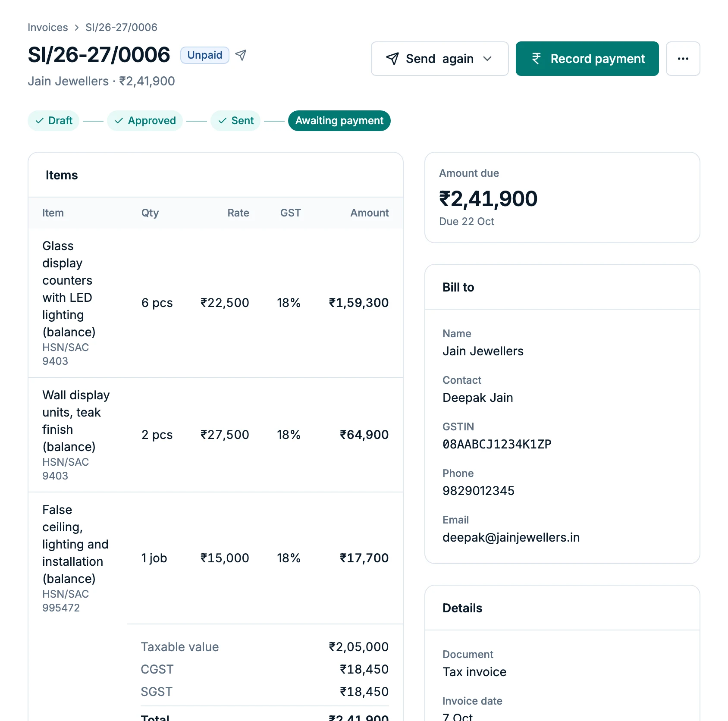Click amount ₹17,700

(x=364, y=558)
